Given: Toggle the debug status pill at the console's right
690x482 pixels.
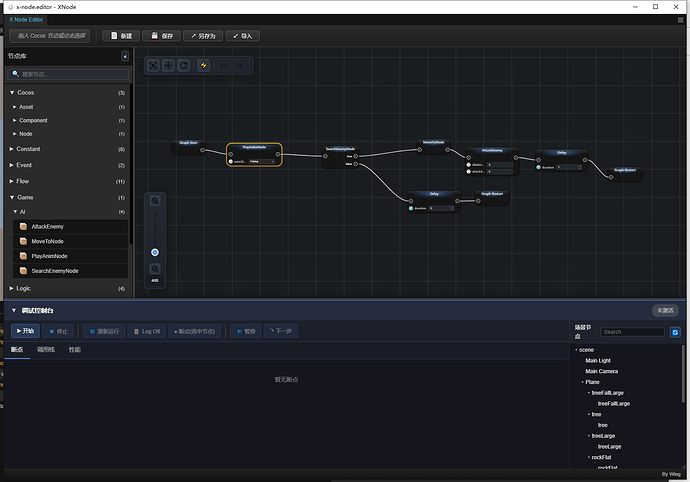Looking at the screenshot, I should pyautogui.click(x=665, y=310).
